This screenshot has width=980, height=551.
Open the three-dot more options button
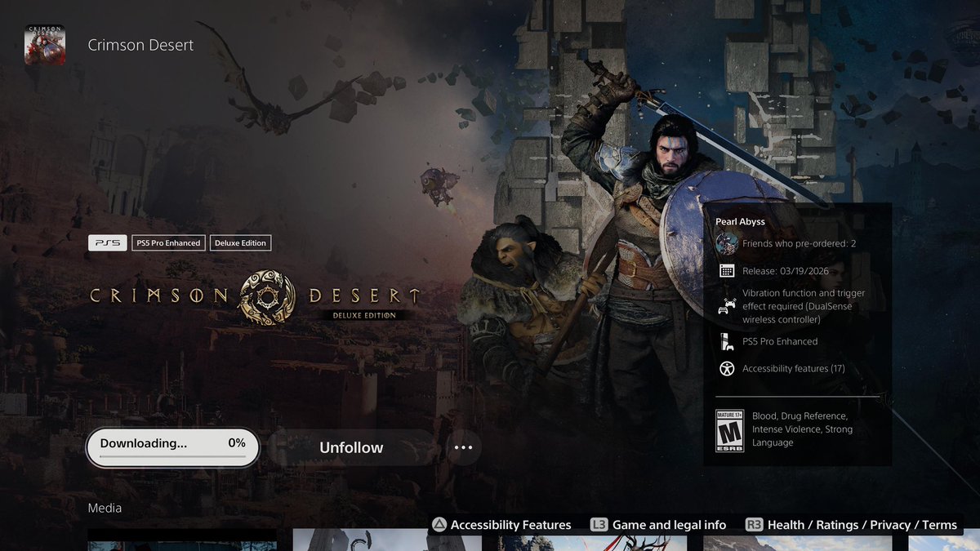tap(463, 447)
